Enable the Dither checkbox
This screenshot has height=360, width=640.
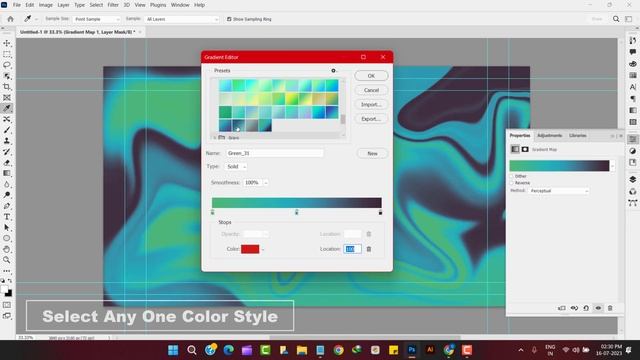point(512,176)
